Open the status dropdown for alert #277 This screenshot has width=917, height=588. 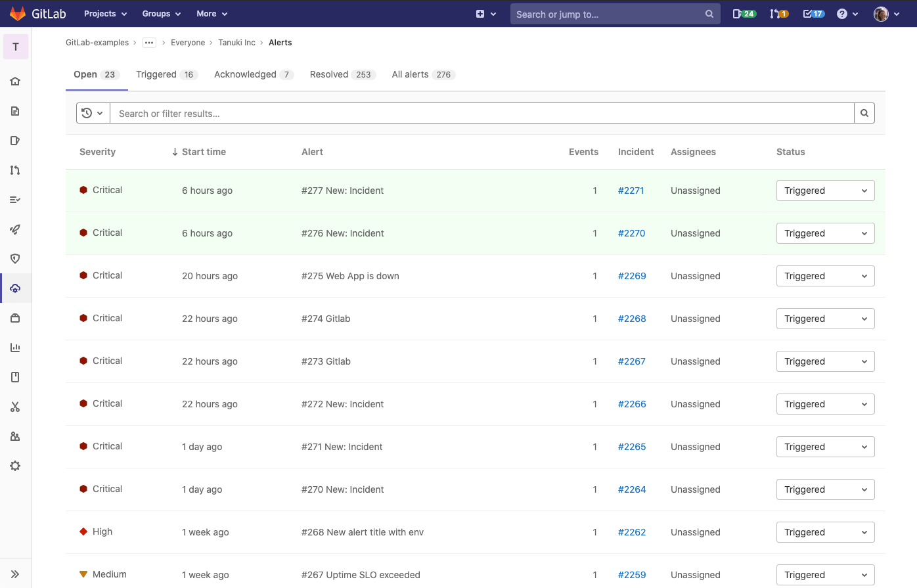pos(825,191)
